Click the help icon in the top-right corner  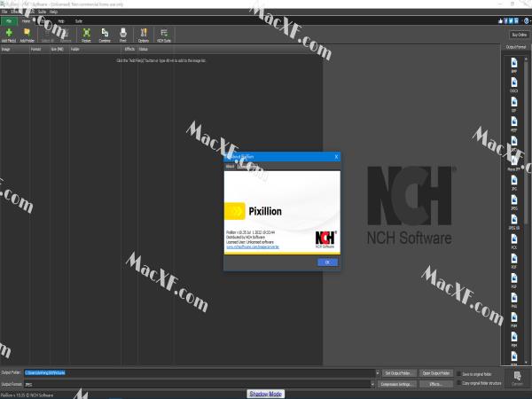tap(526, 21)
